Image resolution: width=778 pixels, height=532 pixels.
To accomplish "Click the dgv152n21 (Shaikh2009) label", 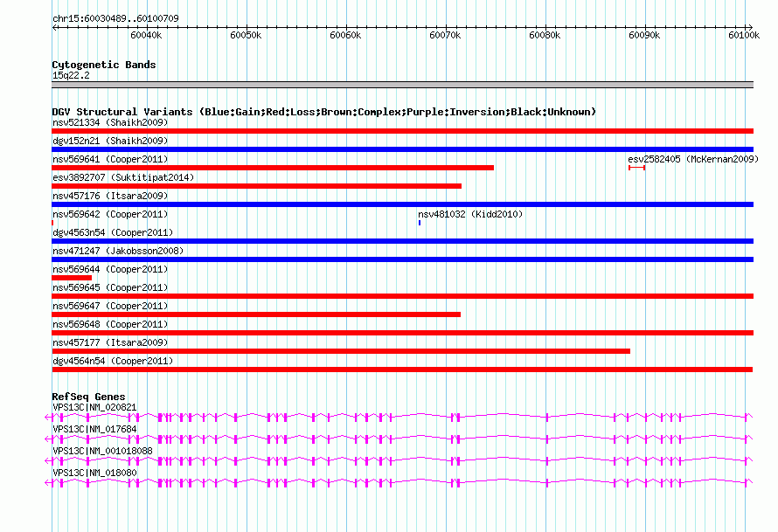I will [110, 141].
